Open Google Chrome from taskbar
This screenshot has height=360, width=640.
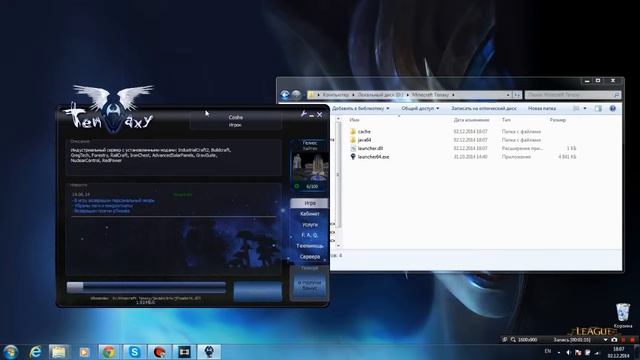(109, 351)
